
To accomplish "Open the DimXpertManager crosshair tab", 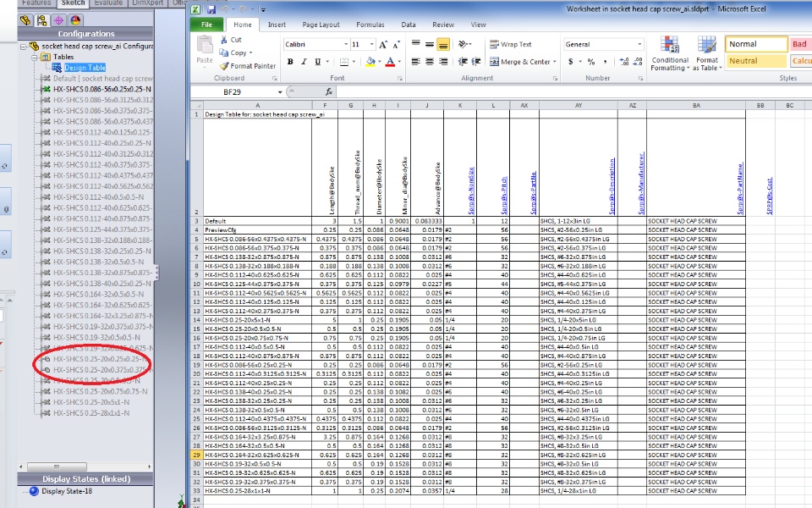I will 58,20.
